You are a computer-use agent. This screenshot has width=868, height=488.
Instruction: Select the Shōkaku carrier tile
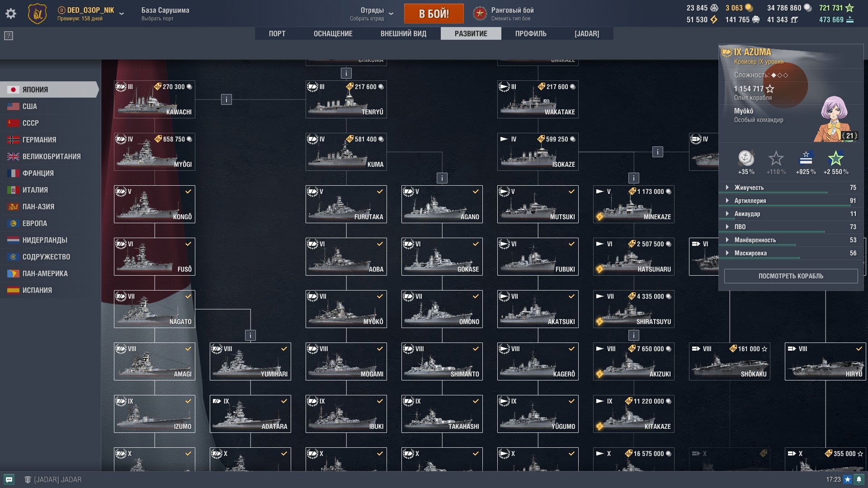pyautogui.click(x=730, y=361)
